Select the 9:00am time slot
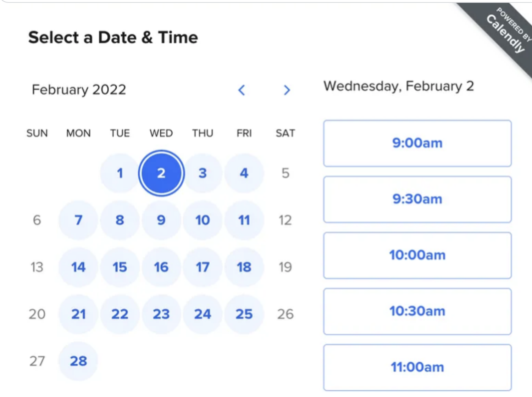 pos(417,143)
